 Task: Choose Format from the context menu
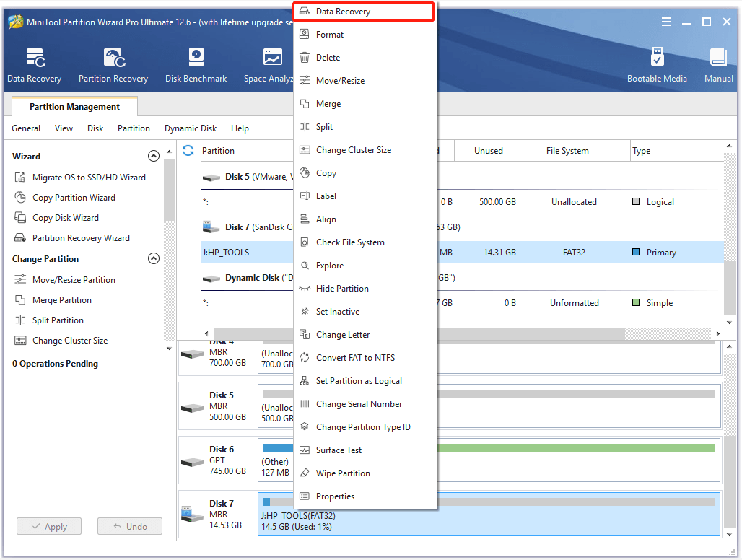pyautogui.click(x=330, y=35)
